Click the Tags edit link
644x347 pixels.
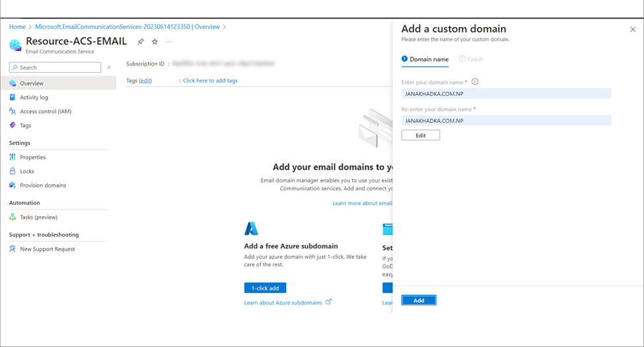[145, 81]
